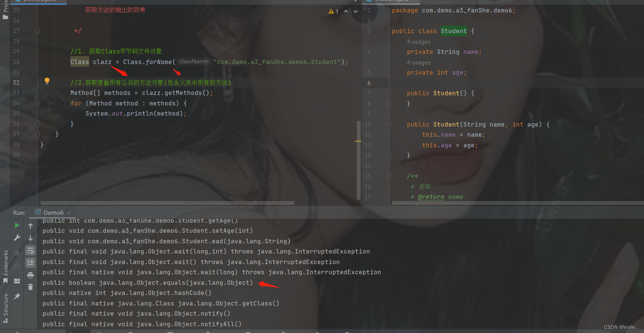Collapse the comment block fold at line 27
The width and height of the screenshot is (644, 333).
(38, 31)
